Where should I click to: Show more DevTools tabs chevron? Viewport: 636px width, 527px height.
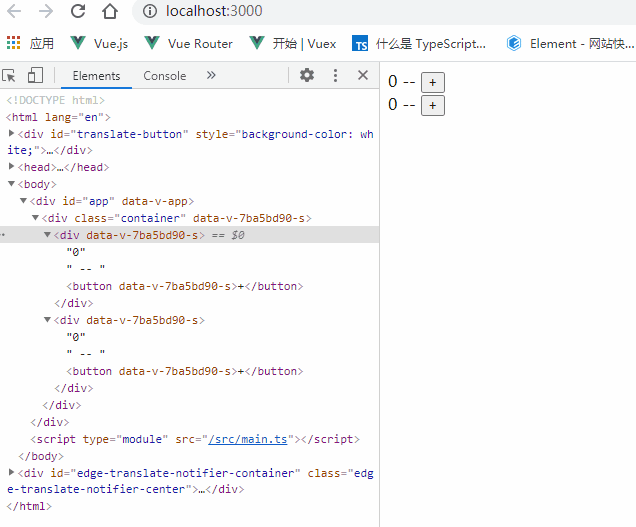pos(211,75)
